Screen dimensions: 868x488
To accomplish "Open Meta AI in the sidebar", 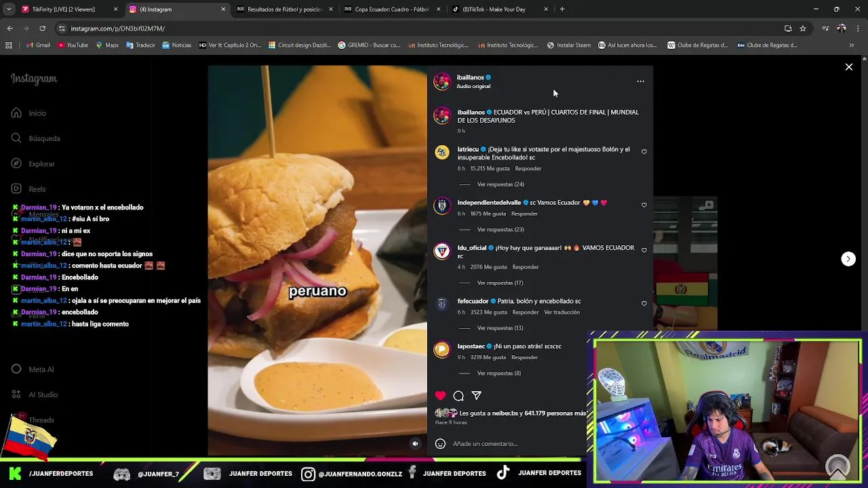I will 33,369.
